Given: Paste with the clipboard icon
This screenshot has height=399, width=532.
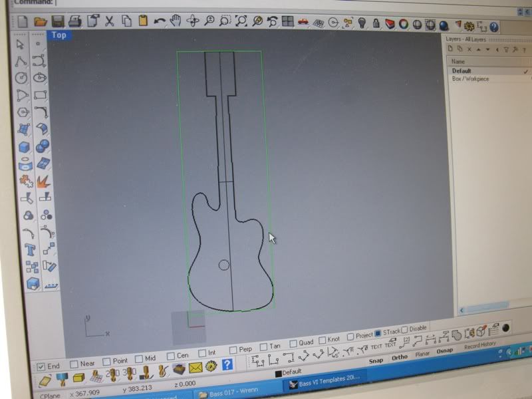Looking at the screenshot, I should (x=143, y=21).
